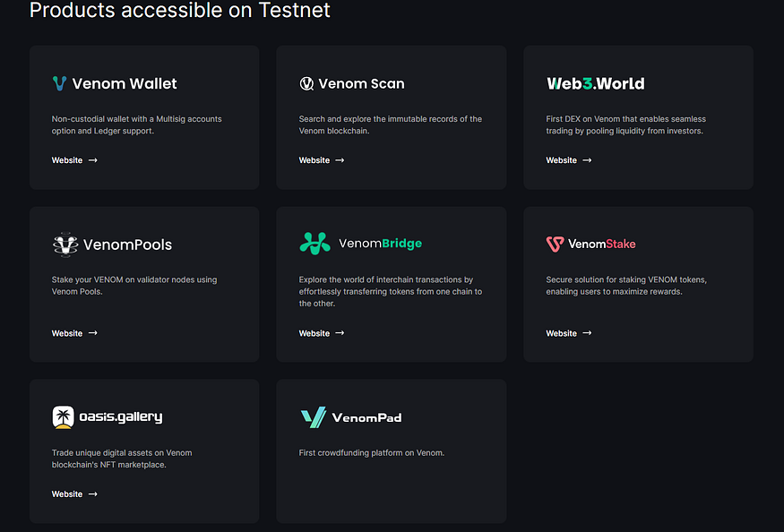784x532 pixels.
Task: Open the VenomStake Website link
Action: tap(562, 333)
